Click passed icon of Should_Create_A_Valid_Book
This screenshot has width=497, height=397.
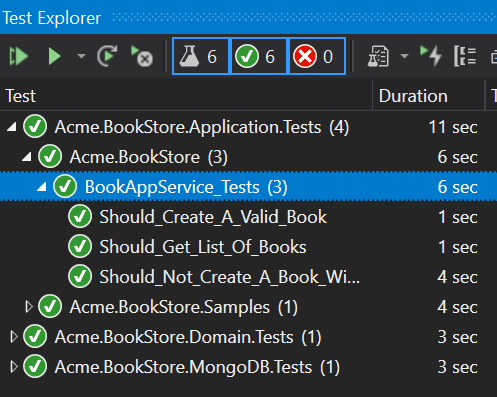coord(80,217)
